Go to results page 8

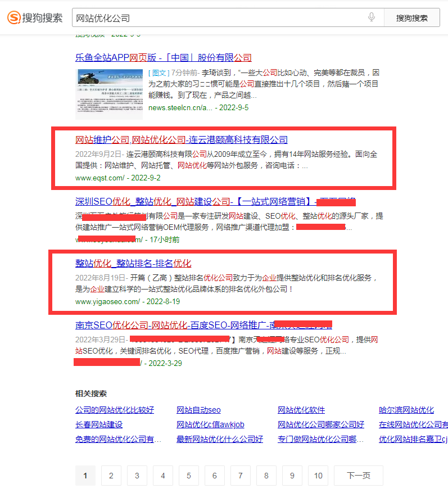266,476
